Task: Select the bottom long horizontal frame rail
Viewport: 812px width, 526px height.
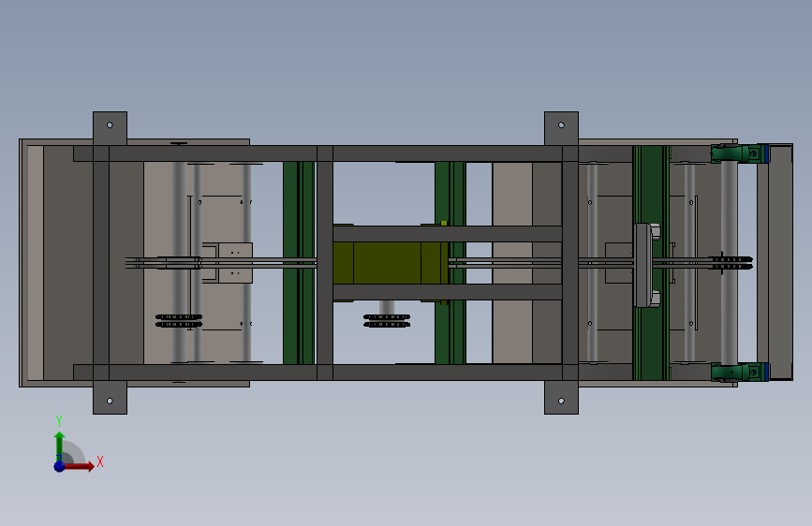Action: pyautogui.click(x=317, y=373)
